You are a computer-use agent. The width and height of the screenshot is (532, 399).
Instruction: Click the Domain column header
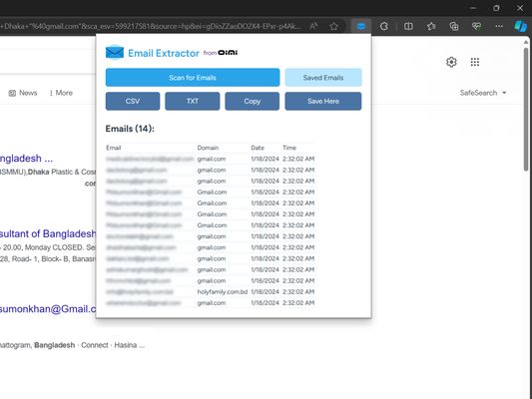[x=208, y=148]
